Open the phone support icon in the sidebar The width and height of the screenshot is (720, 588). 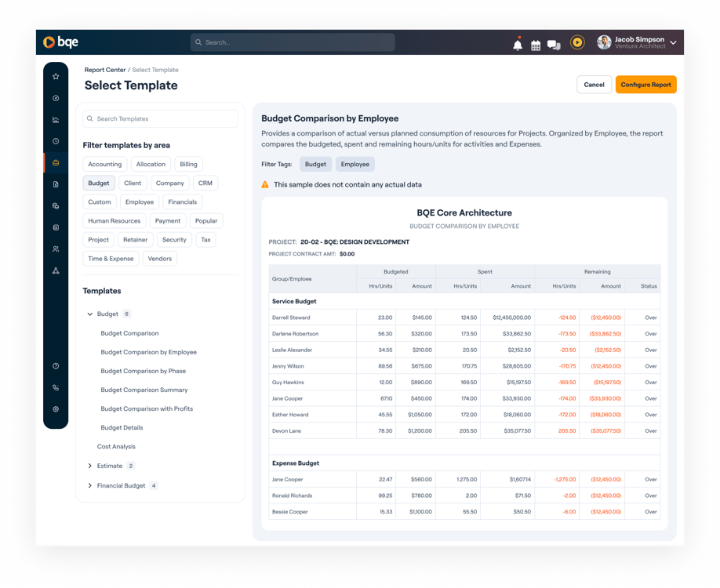point(56,387)
